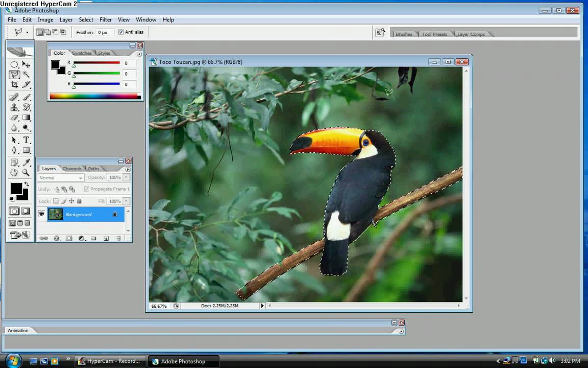The width and height of the screenshot is (588, 368).
Task: Click Add to selection option button
Action: click(x=47, y=32)
